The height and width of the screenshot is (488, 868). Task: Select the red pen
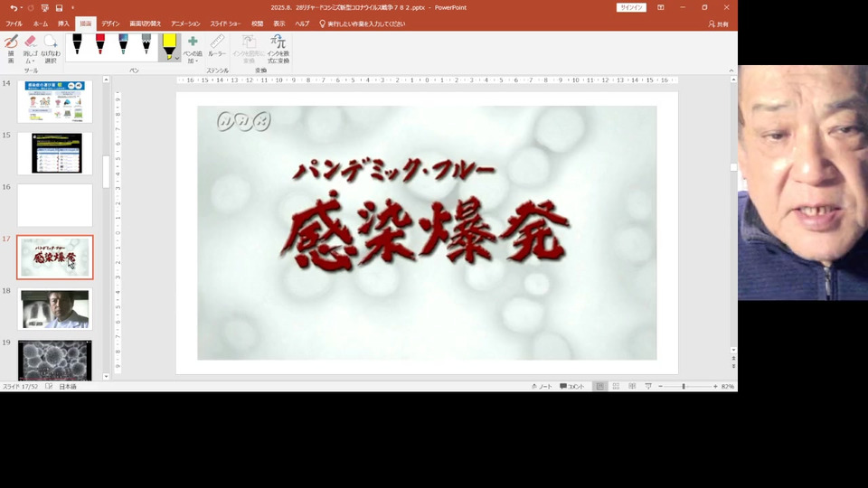click(x=100, y=44)
